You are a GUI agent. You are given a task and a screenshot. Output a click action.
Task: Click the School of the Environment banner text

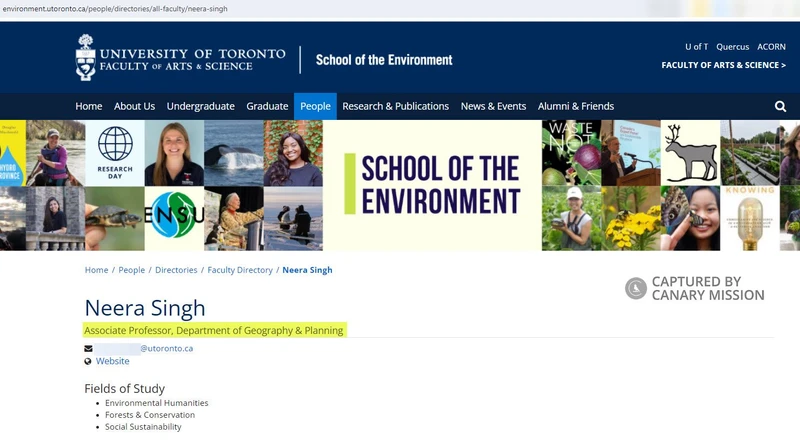440,184
